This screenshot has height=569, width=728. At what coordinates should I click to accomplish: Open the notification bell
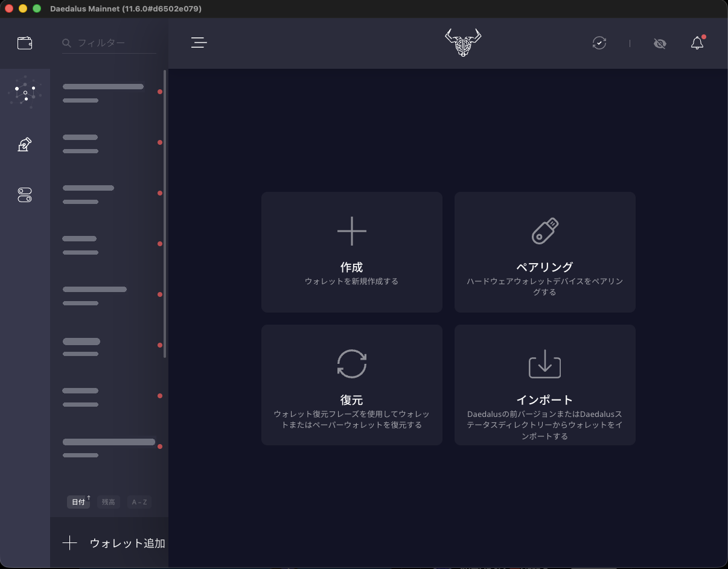pyautogui.click(x=697, y=43)
